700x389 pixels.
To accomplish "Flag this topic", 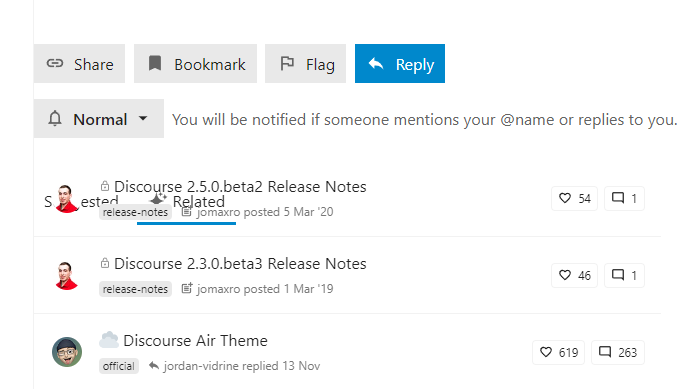I will 305,63.
